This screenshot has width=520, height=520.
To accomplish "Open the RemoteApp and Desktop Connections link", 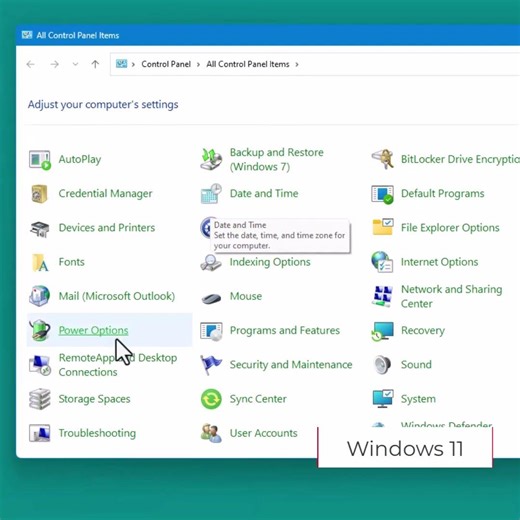I will click(118, 365).
